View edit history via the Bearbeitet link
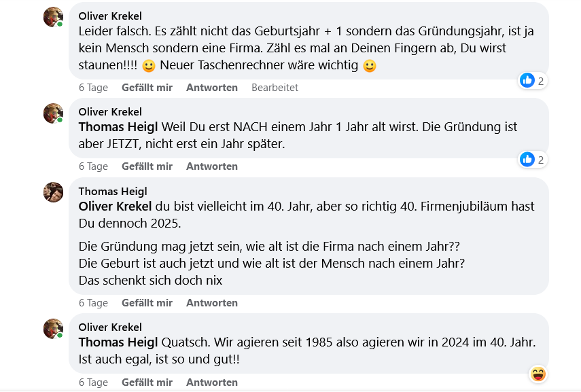Viewport: 581px width, 392px height. click(275, 88)
